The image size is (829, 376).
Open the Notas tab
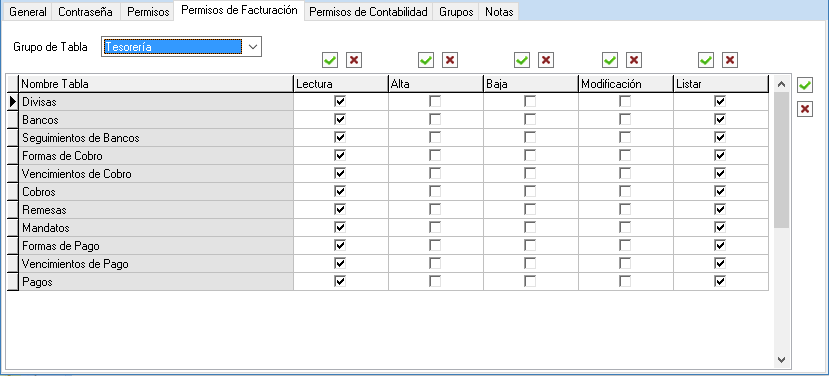click(x=499, y=12)
